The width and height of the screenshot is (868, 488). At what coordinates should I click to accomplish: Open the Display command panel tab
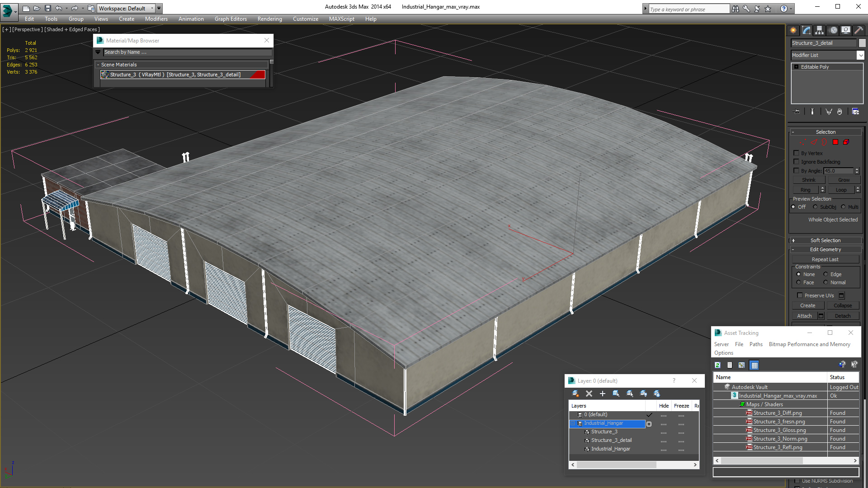845,30
